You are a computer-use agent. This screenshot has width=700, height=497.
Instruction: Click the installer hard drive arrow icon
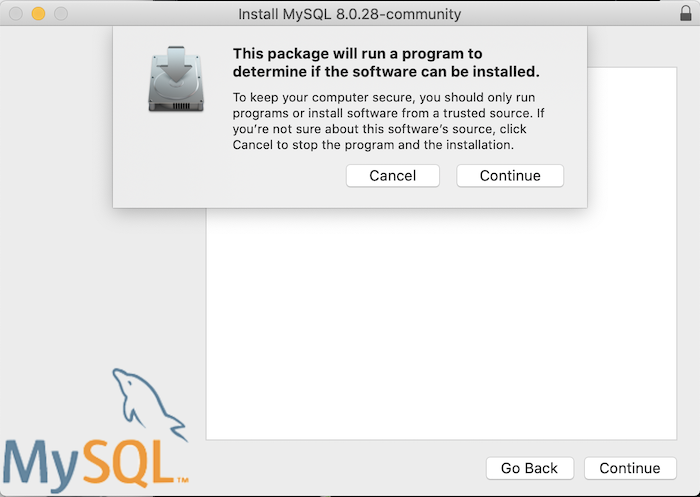click(x=176, y=79)
